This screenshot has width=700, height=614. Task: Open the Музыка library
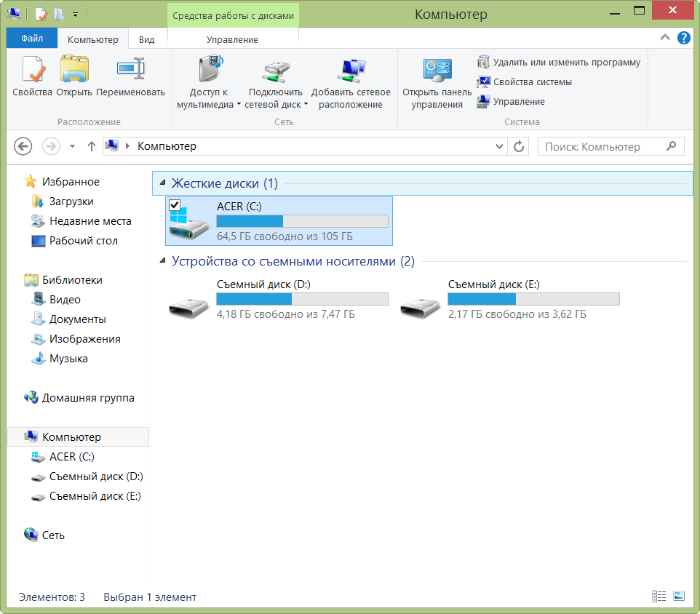pyautogui.click(x=60, y=359)
